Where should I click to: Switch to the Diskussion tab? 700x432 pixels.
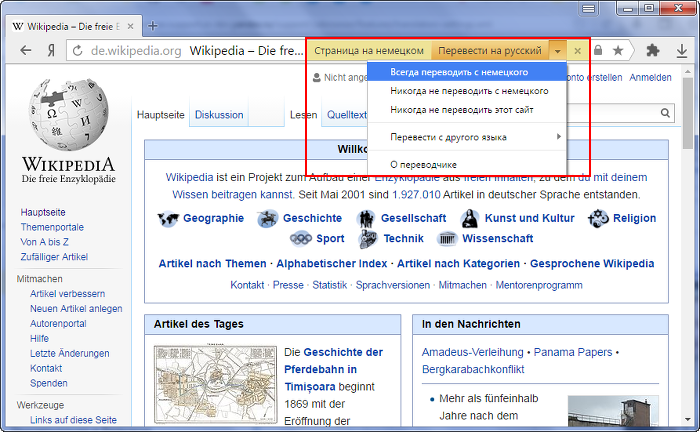[219, 115]
